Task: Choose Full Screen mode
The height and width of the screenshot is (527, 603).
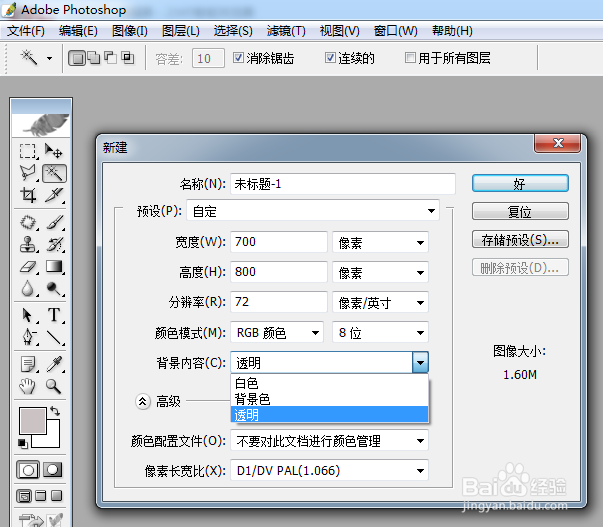Action: click(x=57, y=496)
